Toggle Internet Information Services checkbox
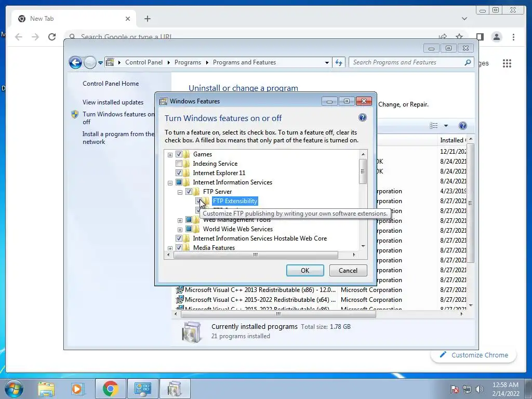The height and width of the screenshot is (399, 532). 179,182
